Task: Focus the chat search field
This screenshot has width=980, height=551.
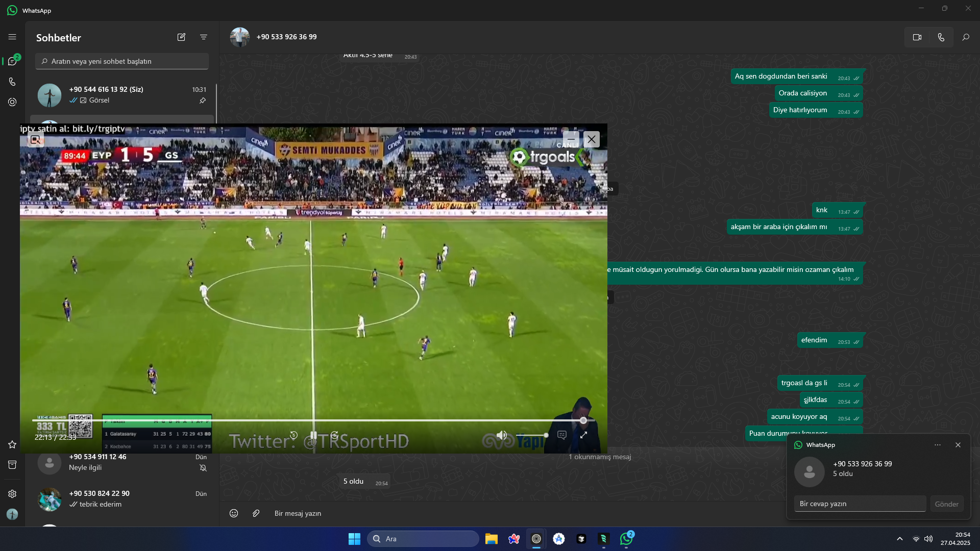Action: pos(122,61)
